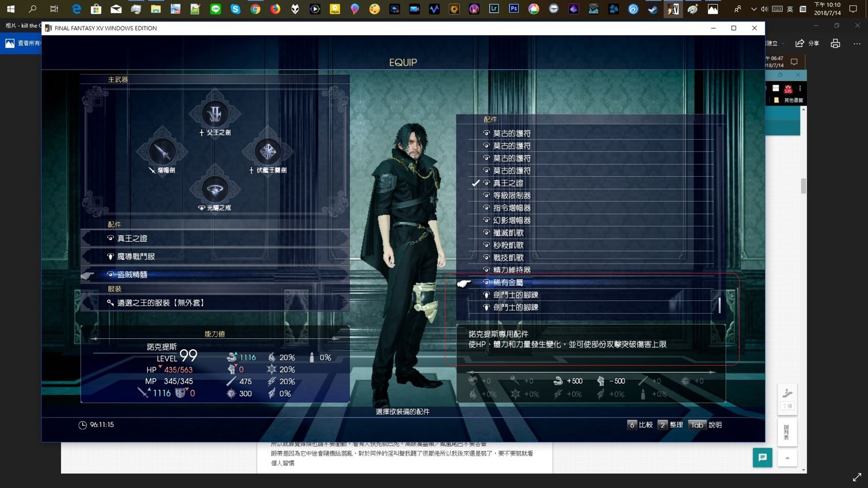The width and height of the screenshot is (868, 488).
Task: Open Task View on the taskbar
Action: point(54,9)
